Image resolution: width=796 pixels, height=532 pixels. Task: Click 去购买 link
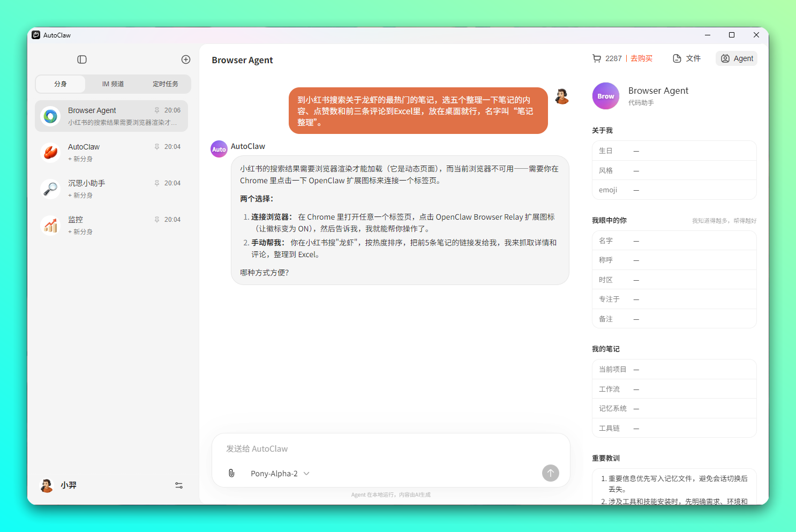(x=641, y=58)
